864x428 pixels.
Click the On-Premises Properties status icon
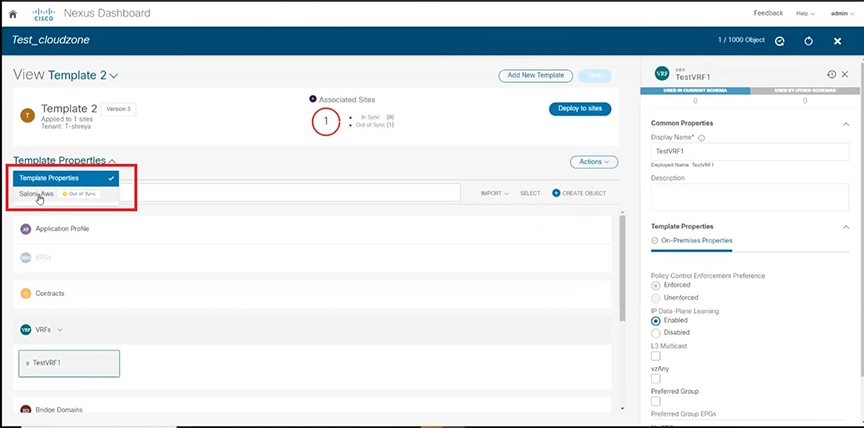pos(654,241)
